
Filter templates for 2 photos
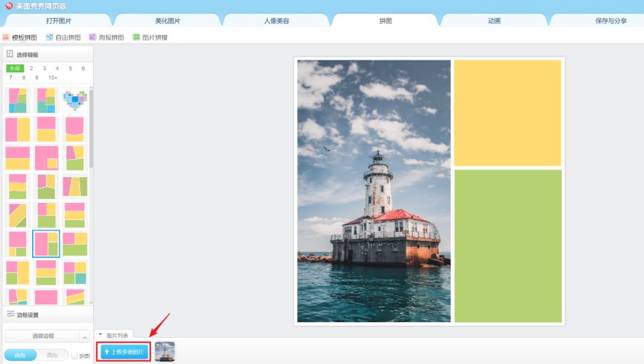pos(31,68)
